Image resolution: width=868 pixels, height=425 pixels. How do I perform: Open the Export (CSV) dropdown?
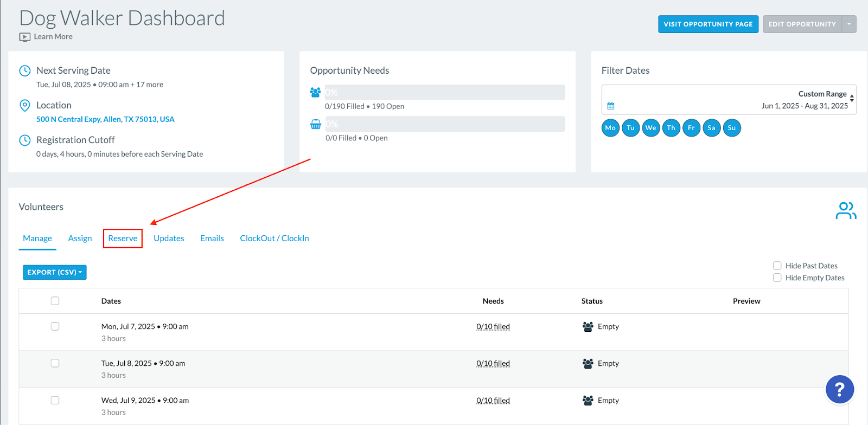coord(55,272)
